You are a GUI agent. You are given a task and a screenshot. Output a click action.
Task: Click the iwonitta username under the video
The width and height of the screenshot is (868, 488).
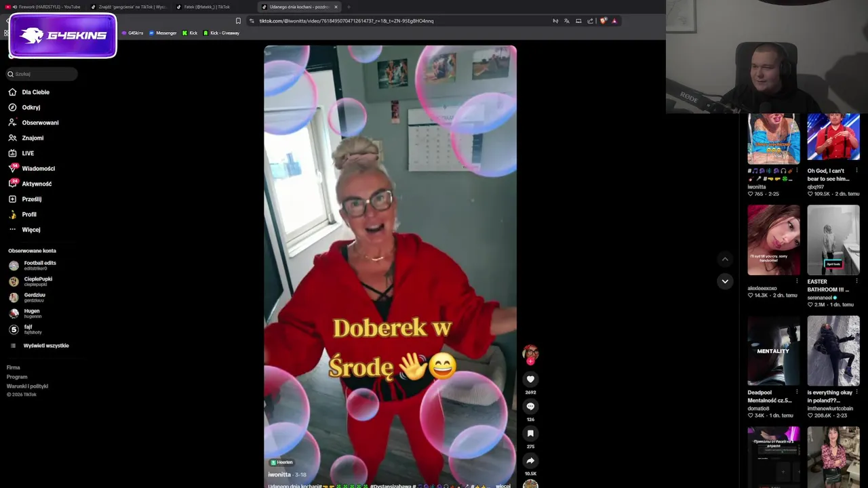click(x=279, y=474)
